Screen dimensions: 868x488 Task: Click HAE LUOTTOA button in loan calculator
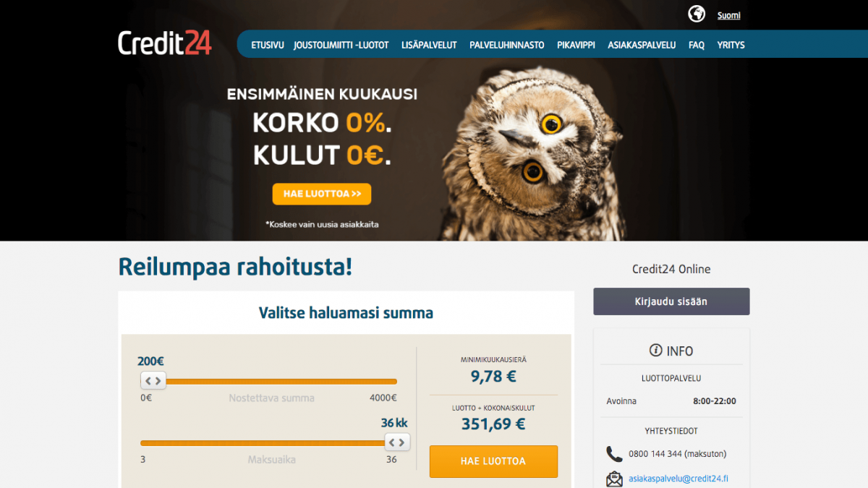[493, 461]
